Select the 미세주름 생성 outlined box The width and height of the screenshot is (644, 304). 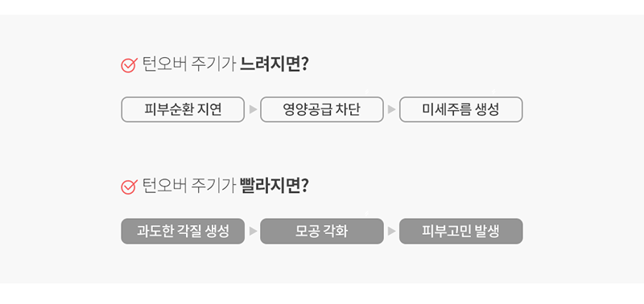(x=460, y=109)
